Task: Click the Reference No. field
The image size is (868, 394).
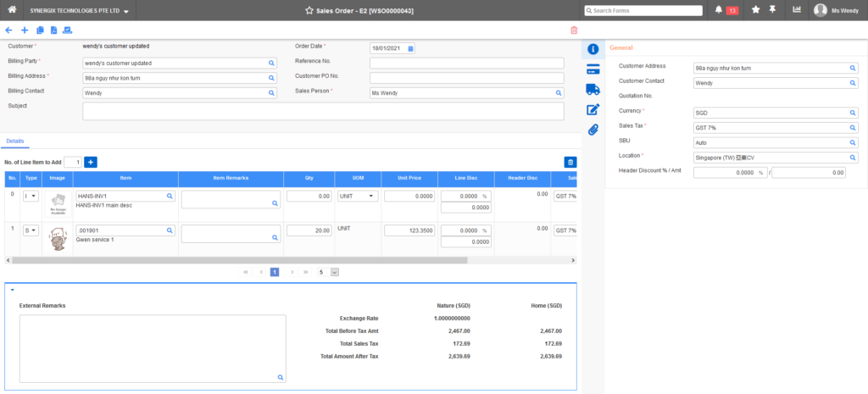Action: point(467,63)
